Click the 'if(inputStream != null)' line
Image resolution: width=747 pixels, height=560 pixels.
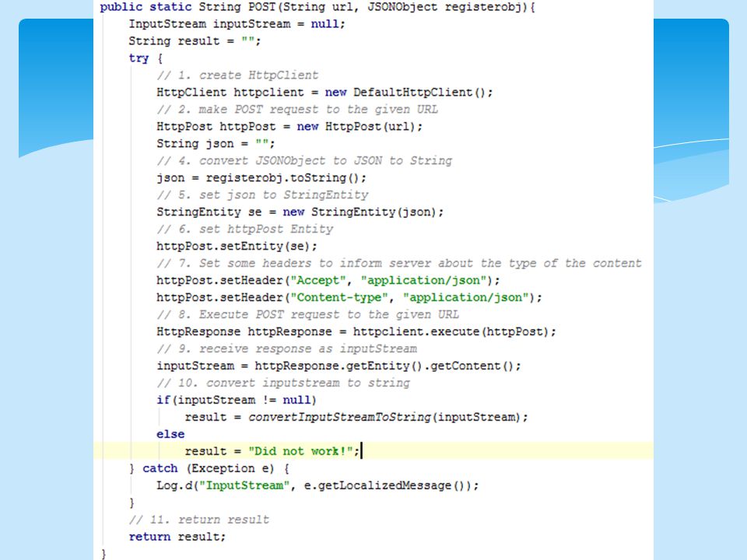pos(237,400)
